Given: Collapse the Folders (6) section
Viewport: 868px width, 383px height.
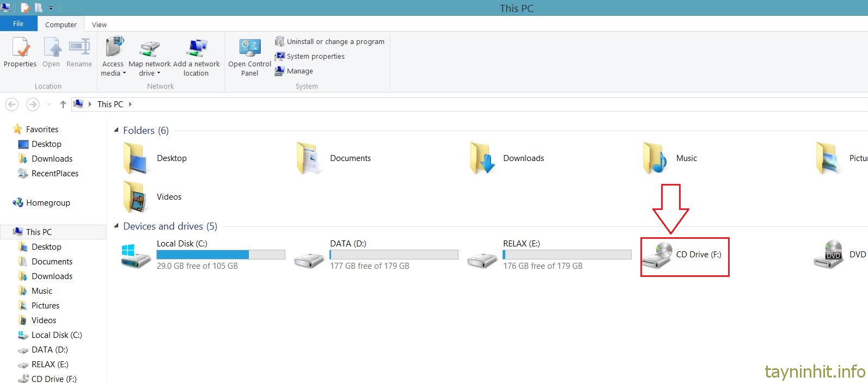Looking at the screenshot, I should click(116, 130).
